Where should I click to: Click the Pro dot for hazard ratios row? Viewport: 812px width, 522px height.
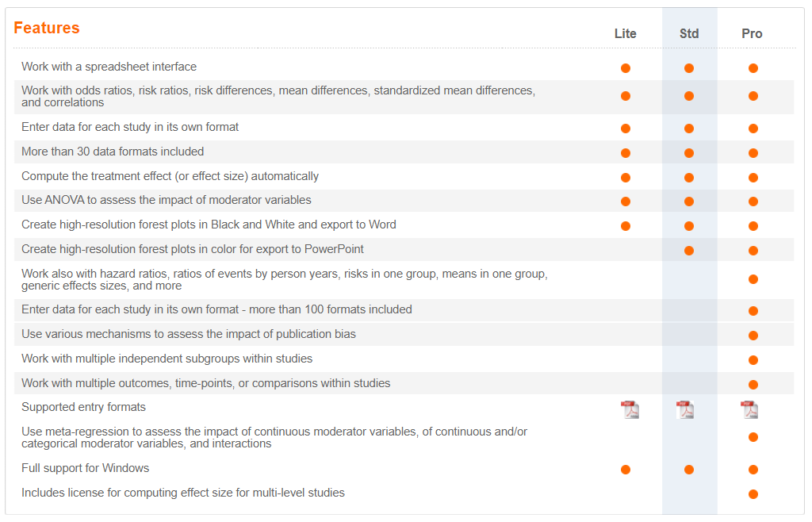tap(753, 279)
